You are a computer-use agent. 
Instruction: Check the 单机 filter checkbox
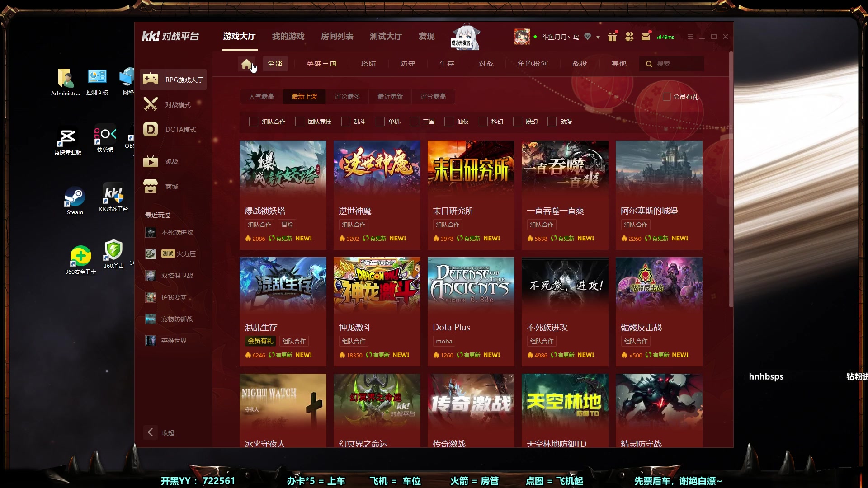click(x=380, y=122)
